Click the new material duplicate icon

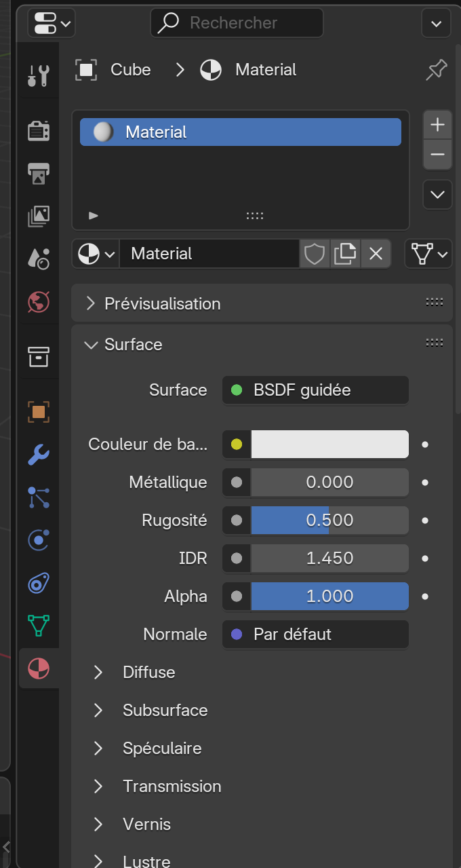coord(344,254)
